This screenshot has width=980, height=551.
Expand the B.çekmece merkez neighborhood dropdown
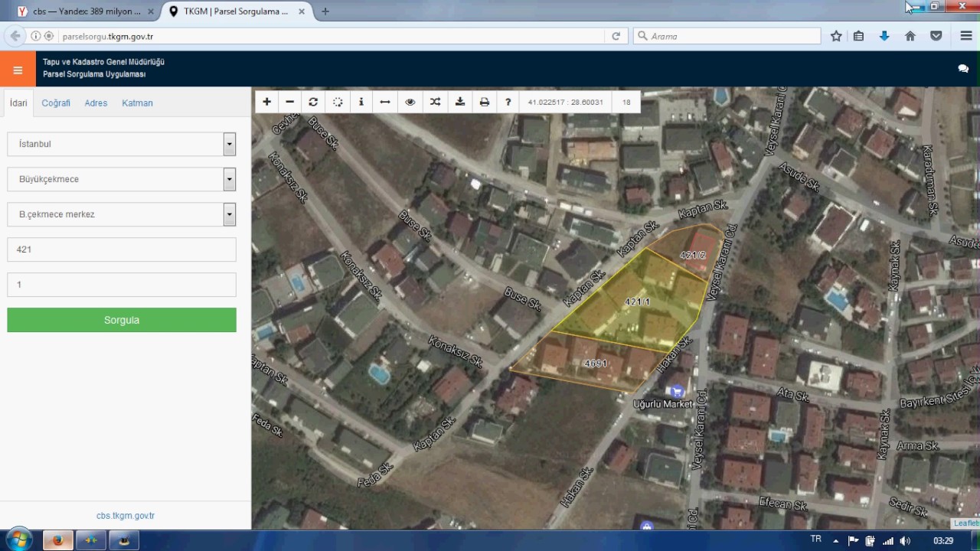(x=229, y=214)
